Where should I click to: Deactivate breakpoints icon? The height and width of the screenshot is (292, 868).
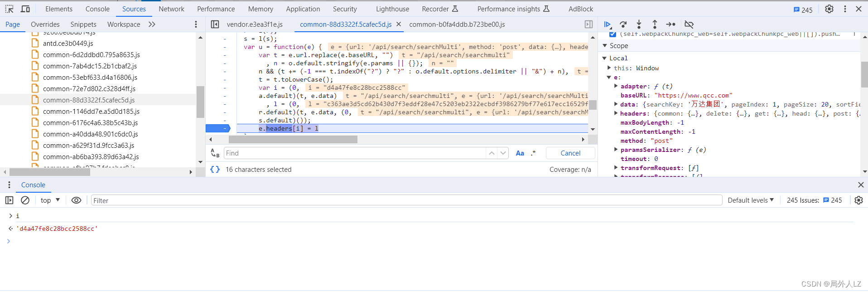pos(689,24)
